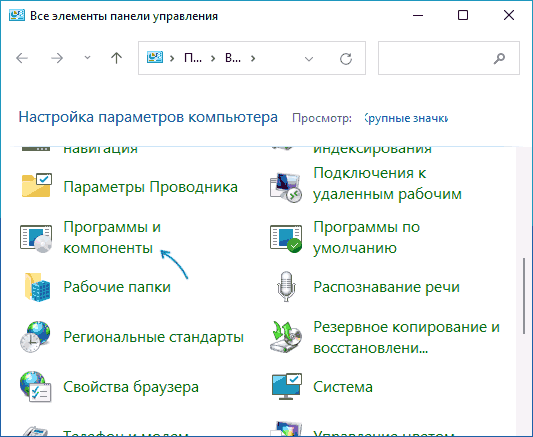533x437 pixels.
Task: Click the Система monitor icon
Action: coord(287,387)
